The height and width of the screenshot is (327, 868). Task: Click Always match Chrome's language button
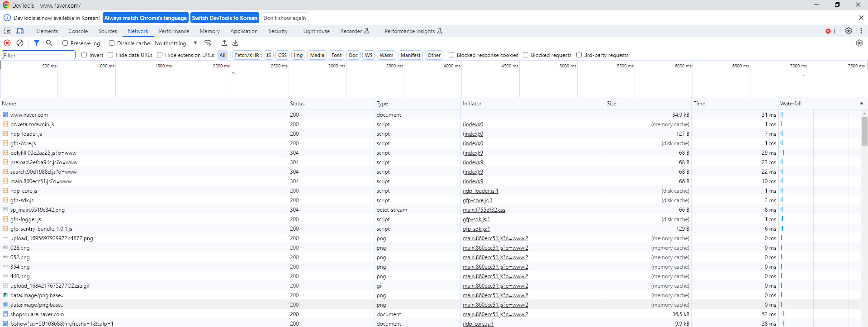coord(146,18)
